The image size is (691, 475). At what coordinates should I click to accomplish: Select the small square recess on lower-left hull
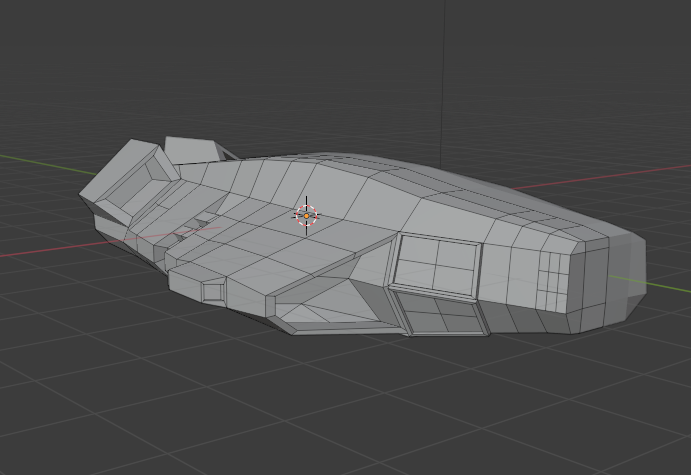[212, 291]
